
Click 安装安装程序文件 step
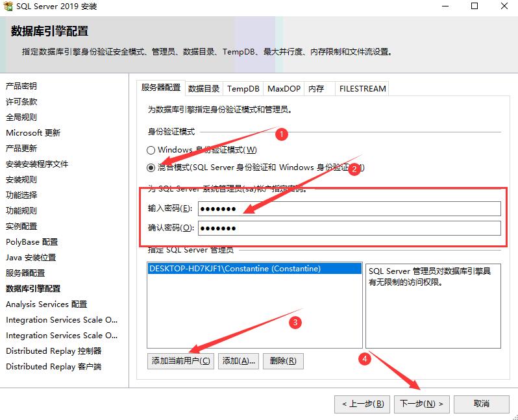(37, 164)
